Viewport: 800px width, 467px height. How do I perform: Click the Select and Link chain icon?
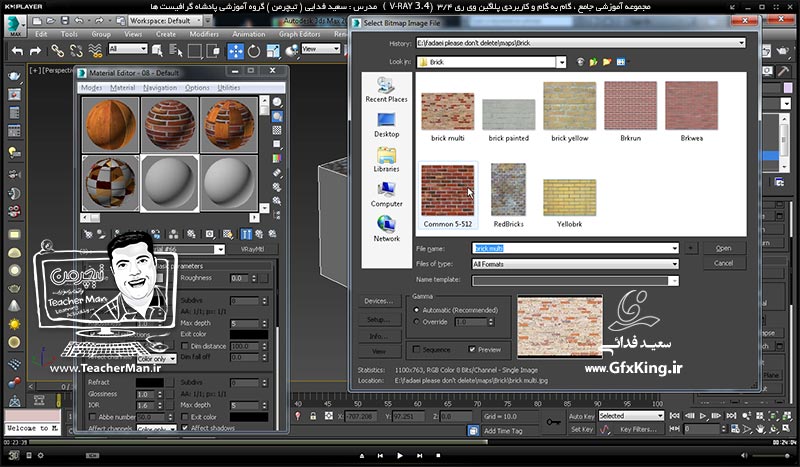click(x=57, y=51)
